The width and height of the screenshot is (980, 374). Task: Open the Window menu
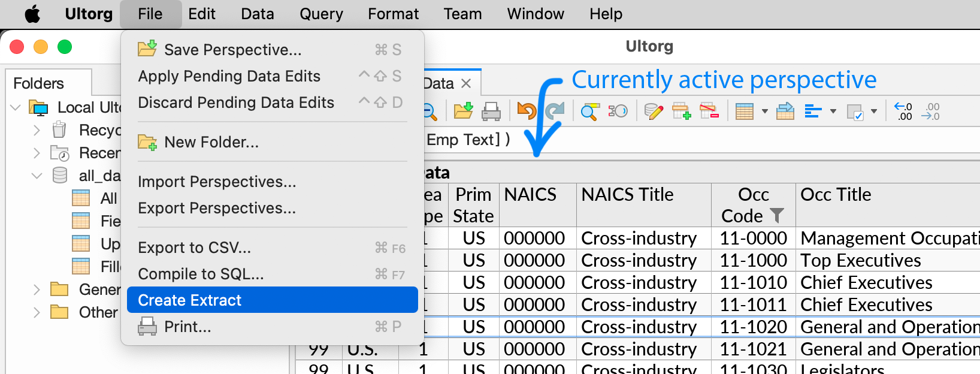pos(536,14)
